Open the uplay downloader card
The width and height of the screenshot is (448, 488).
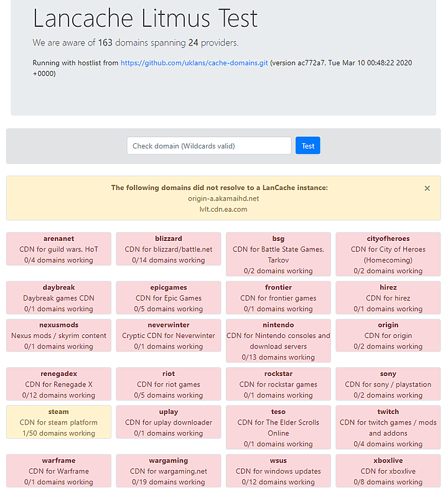coord(169,422)
